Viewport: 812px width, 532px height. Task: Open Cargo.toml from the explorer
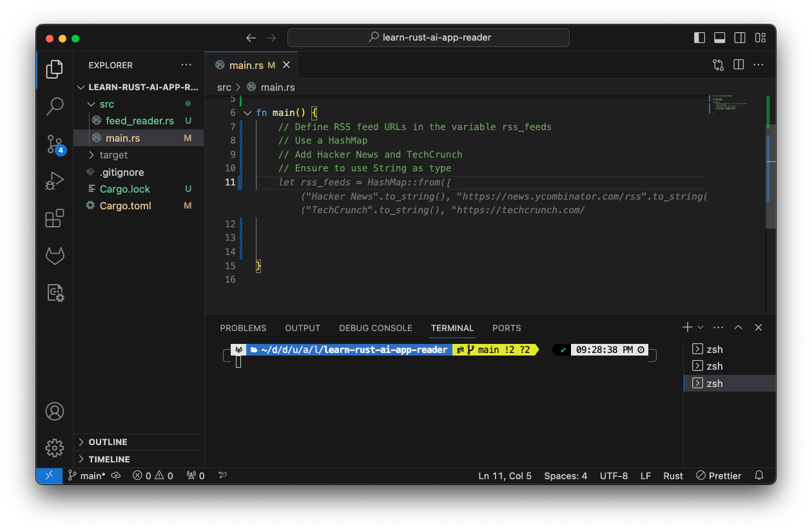(x=125, y=205)
